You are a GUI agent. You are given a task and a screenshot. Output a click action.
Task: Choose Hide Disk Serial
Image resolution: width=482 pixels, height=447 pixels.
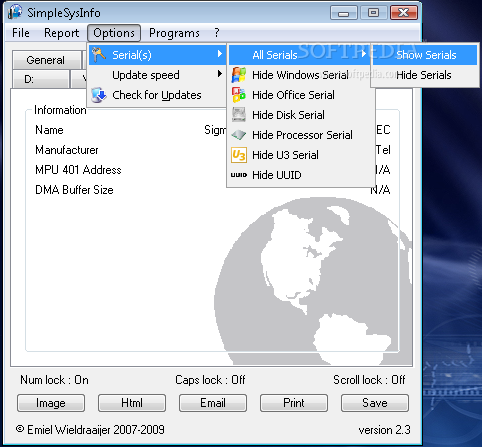click(x=300, y=115)
